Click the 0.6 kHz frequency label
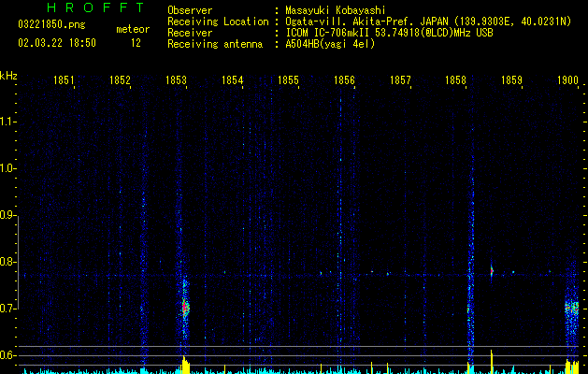588x374 pixels. 7,355
